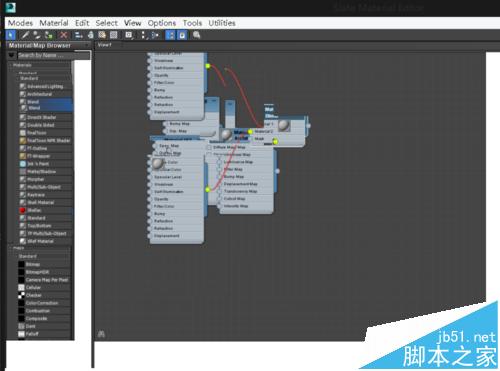Activate the Select tool arrow icon
Viewport: 500px width, 371px height.
click(x=11, y=35)
